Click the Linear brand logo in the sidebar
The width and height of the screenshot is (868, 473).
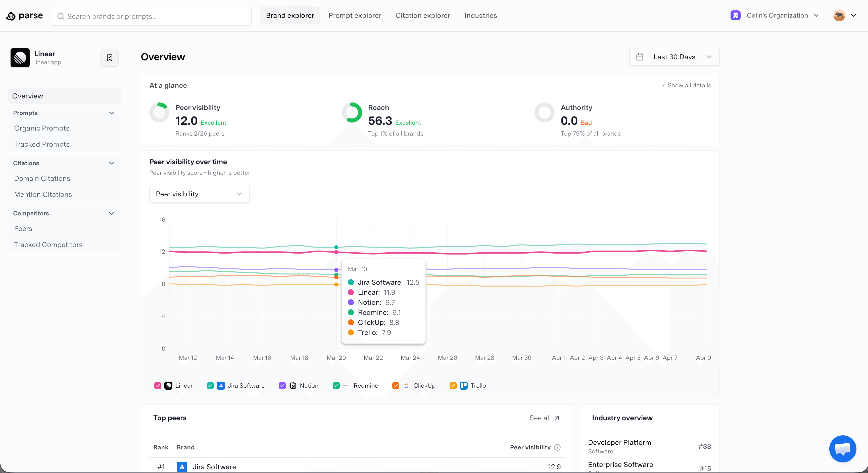[x=20, y=57]
